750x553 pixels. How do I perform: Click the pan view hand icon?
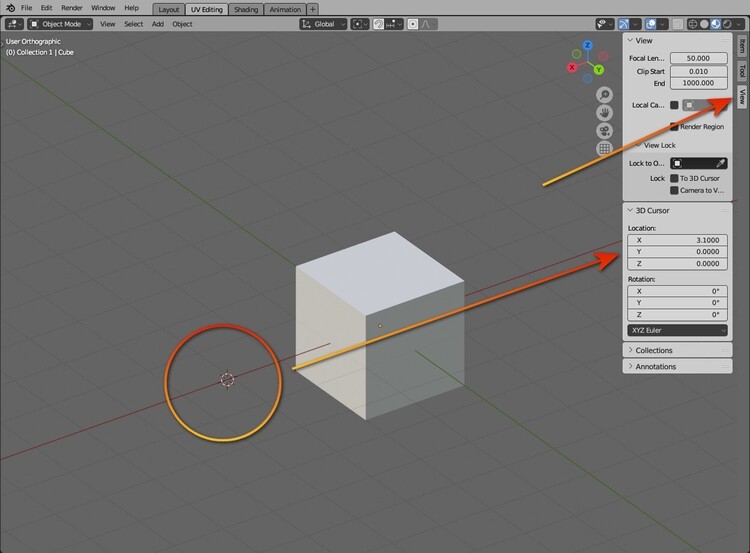click(605, 112)
